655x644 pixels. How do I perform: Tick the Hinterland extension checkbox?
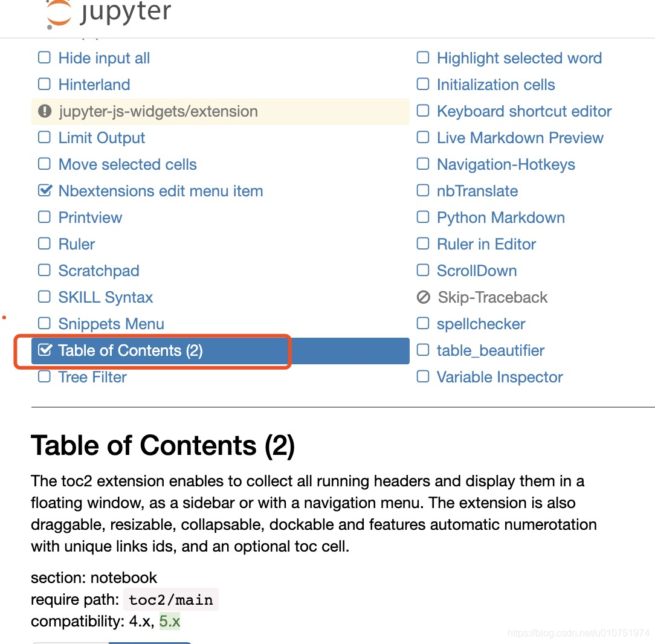(44, 85)
